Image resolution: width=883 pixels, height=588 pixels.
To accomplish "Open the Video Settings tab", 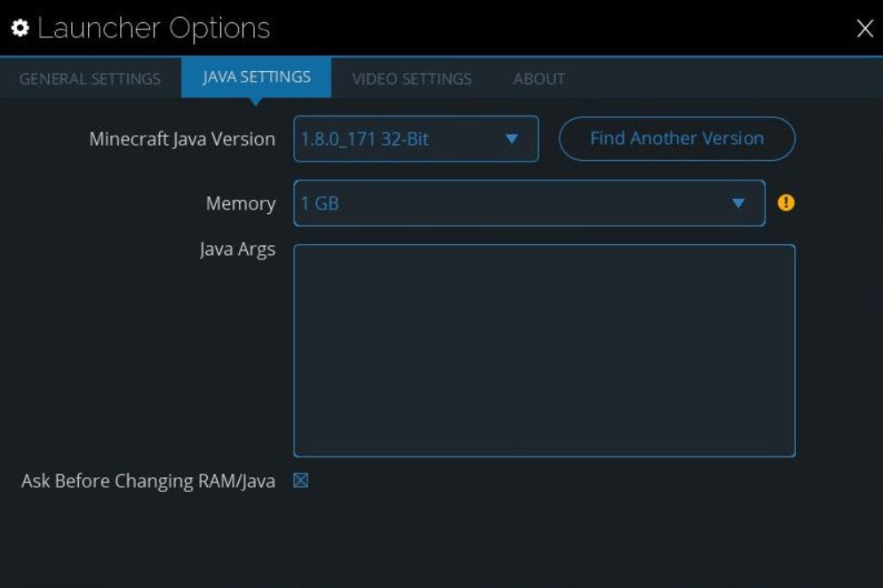I will tap(411, 78).
